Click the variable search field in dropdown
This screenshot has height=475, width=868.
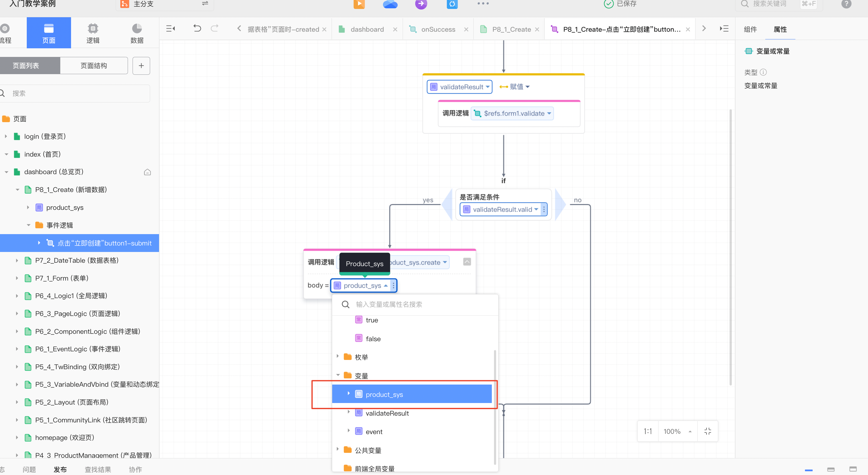point(415,305)
